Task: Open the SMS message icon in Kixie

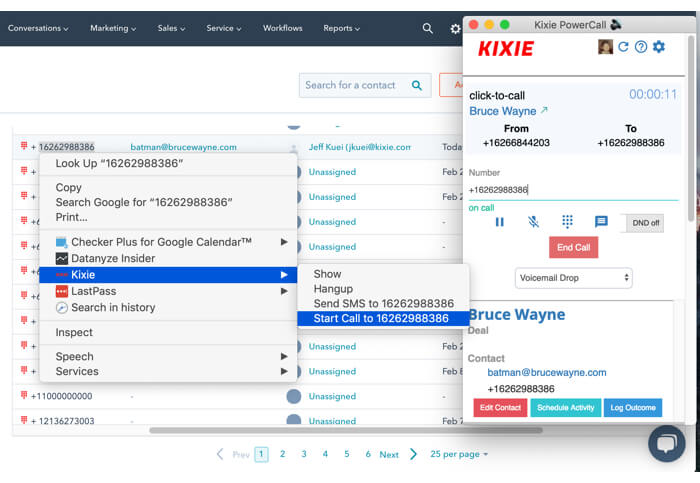Action: (601, 221)
